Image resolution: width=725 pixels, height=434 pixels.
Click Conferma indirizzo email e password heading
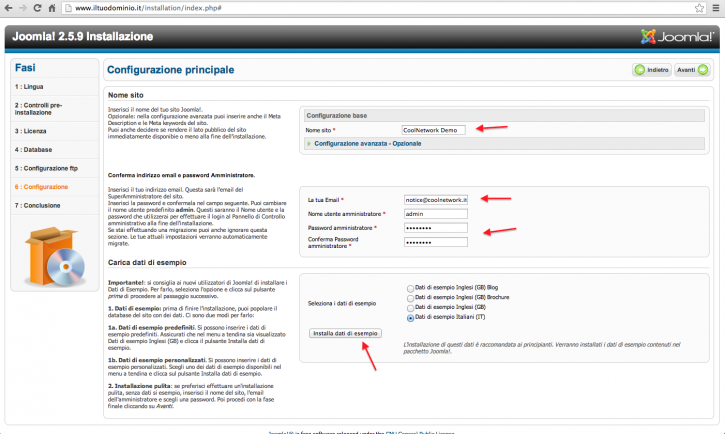point(181,175)
